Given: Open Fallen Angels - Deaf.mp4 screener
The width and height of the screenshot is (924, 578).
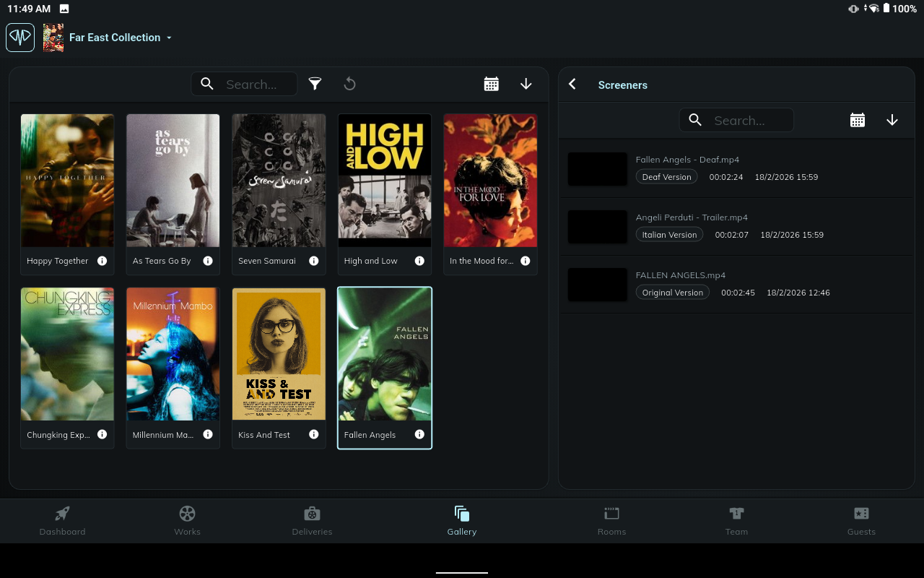Looking at the screenshot, I should [687, 160].
